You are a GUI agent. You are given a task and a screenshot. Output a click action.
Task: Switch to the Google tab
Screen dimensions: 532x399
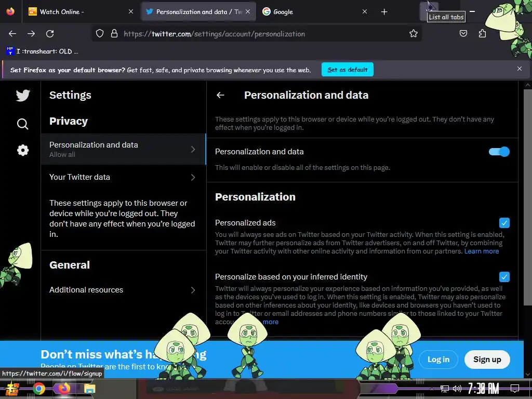point(314,11)
